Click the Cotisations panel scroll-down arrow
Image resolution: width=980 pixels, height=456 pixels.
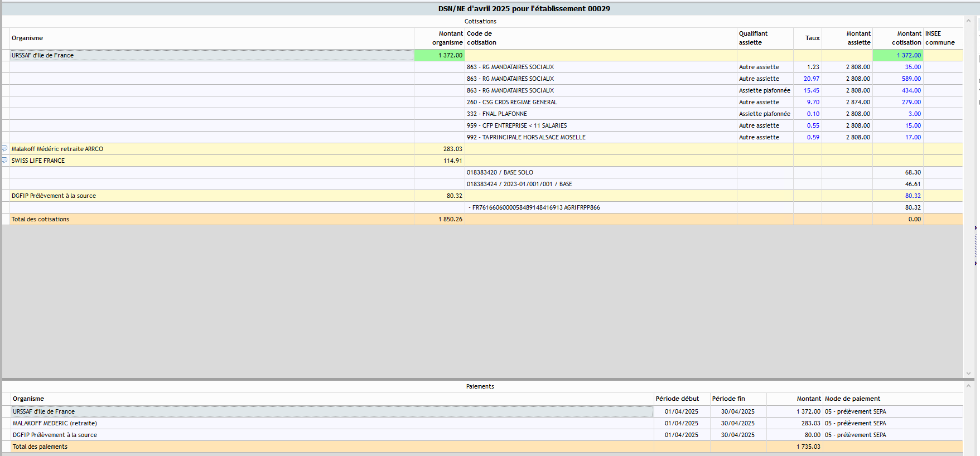[968, 373]
